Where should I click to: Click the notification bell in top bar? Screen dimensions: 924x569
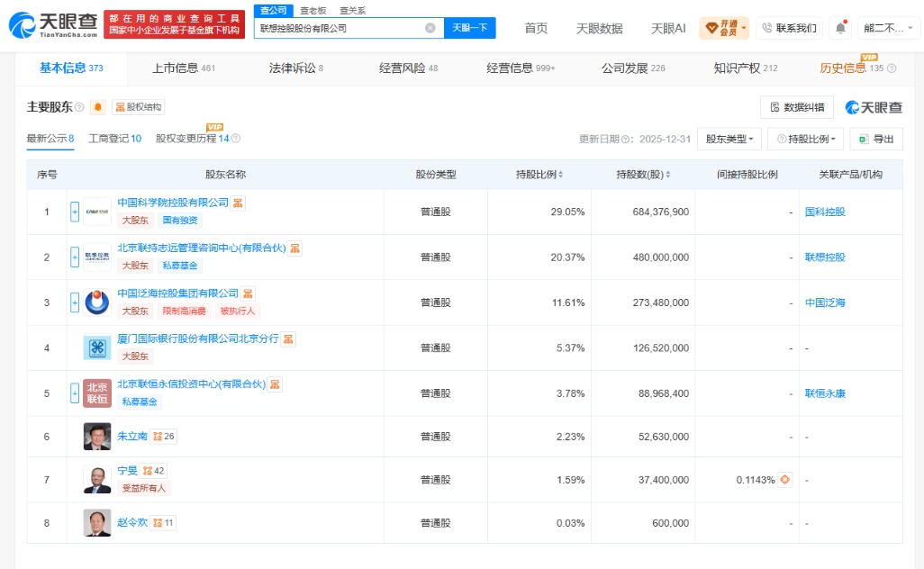(840, 28)
